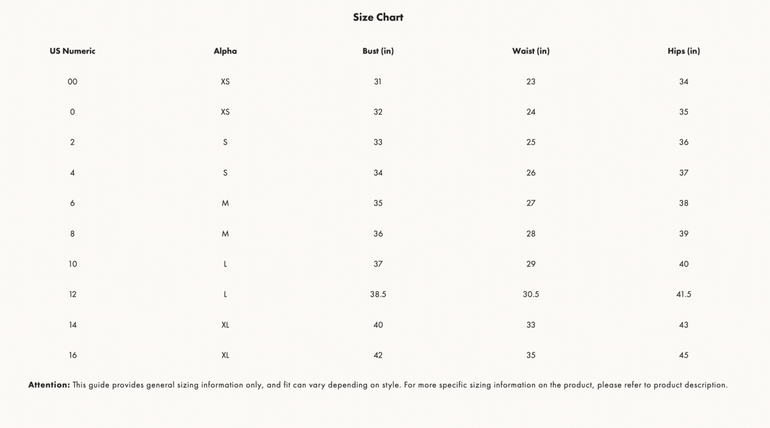Click the bust value 38.5
770x428 pixels.
(x=378, y=295)
